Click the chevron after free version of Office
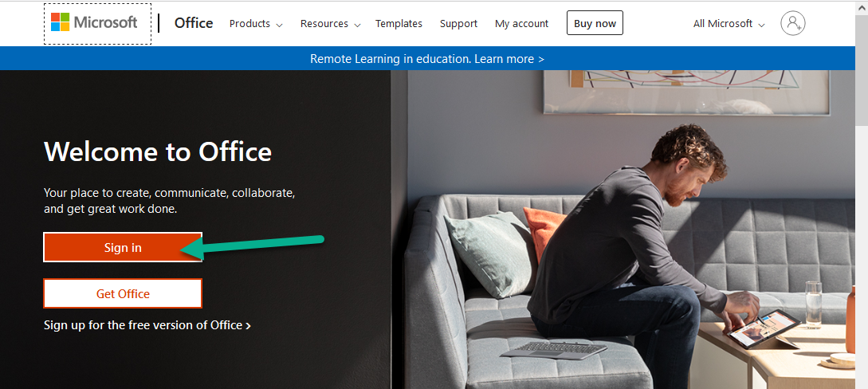 [249, 326]
